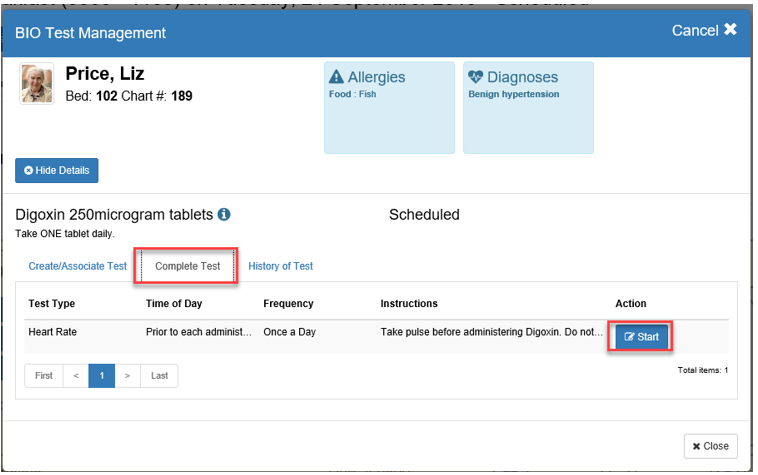This screenshot has height=475, width=758.
Task: Click the Allergies warning triangle icon
Action: click(336, 77)
